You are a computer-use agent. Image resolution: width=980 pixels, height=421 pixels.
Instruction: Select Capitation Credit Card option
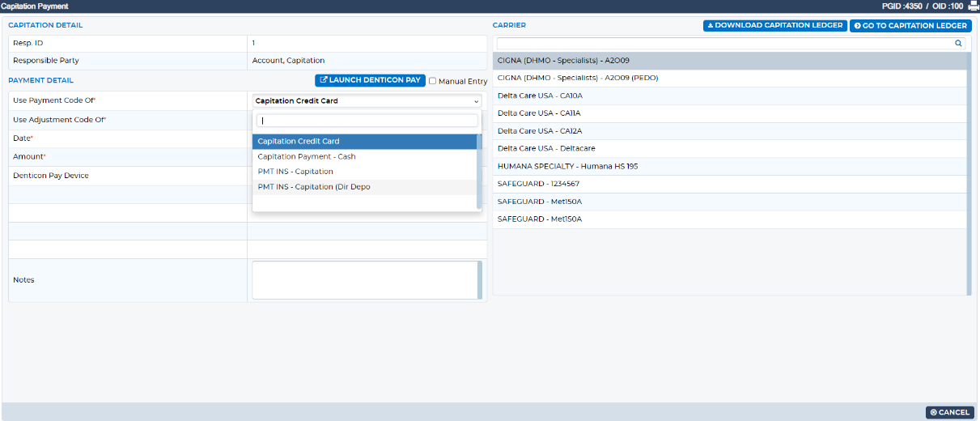click(x=364, y=142)
